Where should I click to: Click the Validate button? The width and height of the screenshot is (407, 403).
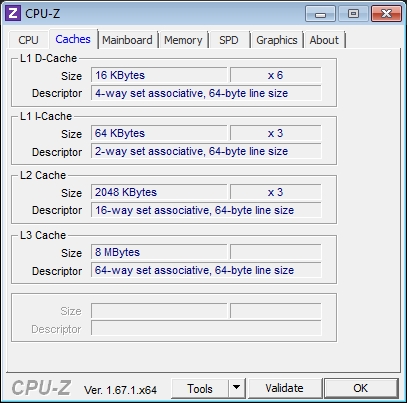(x=284, y=388)
